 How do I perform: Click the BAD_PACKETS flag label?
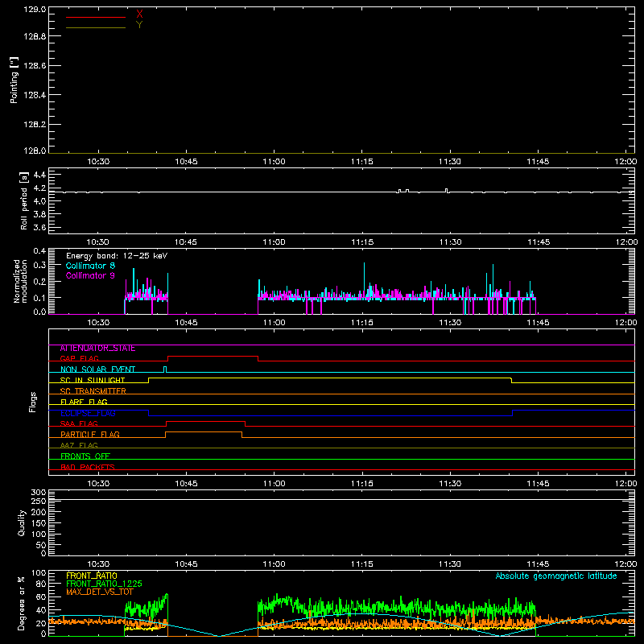click(88, 467)
